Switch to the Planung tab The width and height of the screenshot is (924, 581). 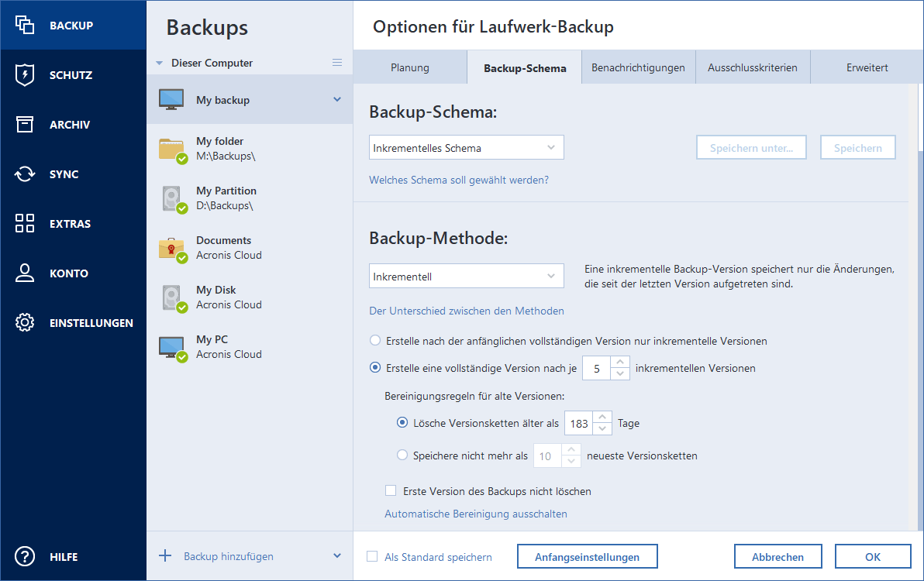tap(409, 67)
